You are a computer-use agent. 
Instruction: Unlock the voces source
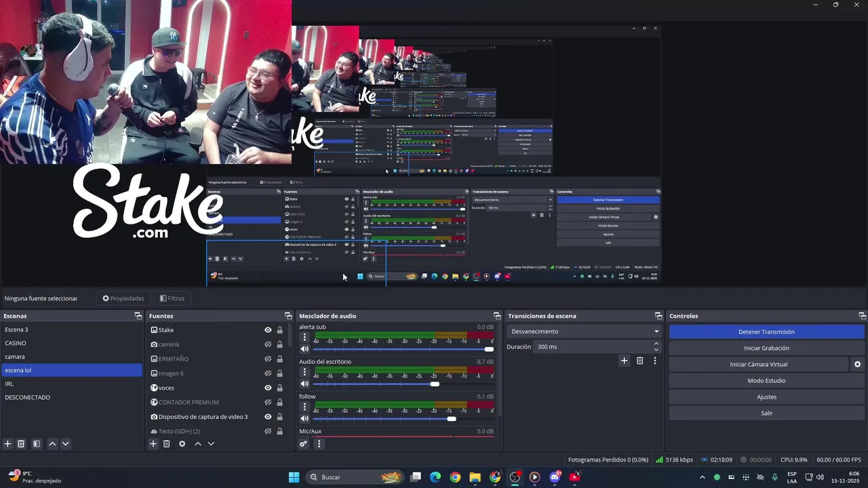pos(279,388)
